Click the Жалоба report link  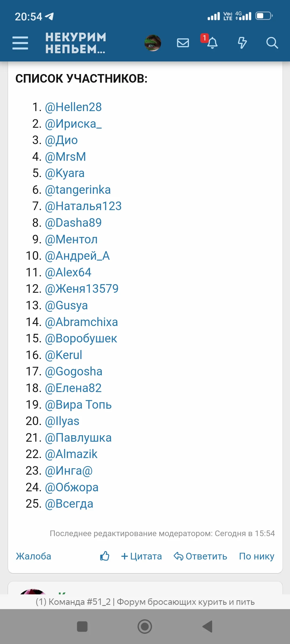(33, 557)
